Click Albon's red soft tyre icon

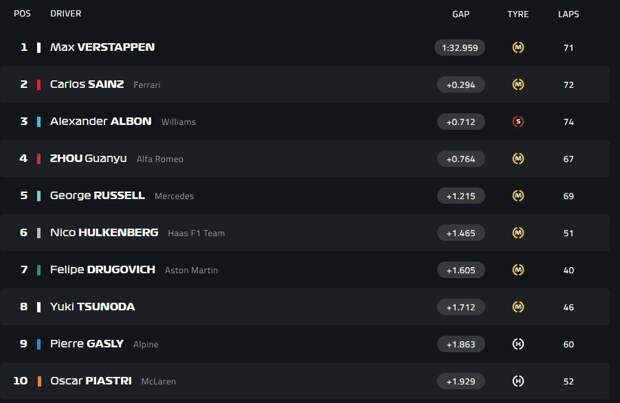518,122
